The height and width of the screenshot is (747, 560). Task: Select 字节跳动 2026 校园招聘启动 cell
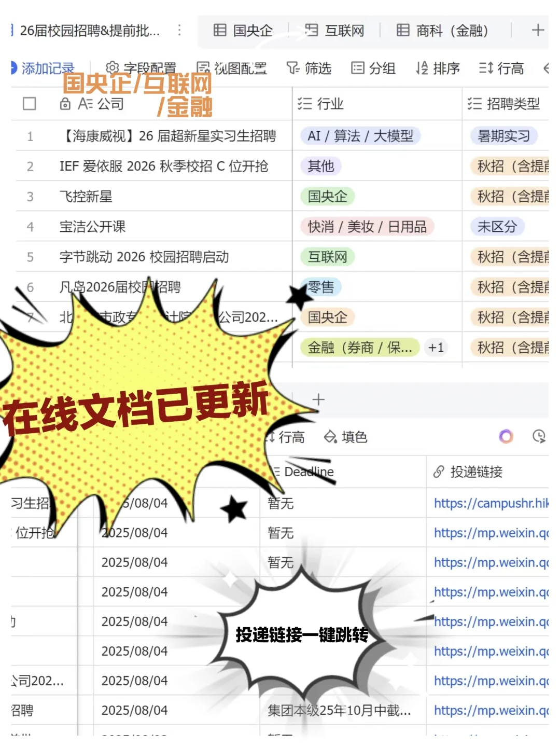tap(144, 257)
